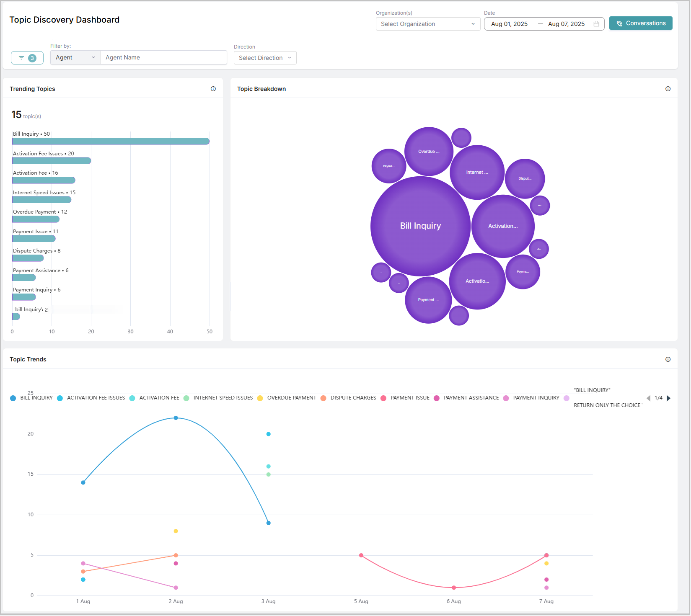
Task: Click the Activation Fee Issues bar
Action: [52, 161]
